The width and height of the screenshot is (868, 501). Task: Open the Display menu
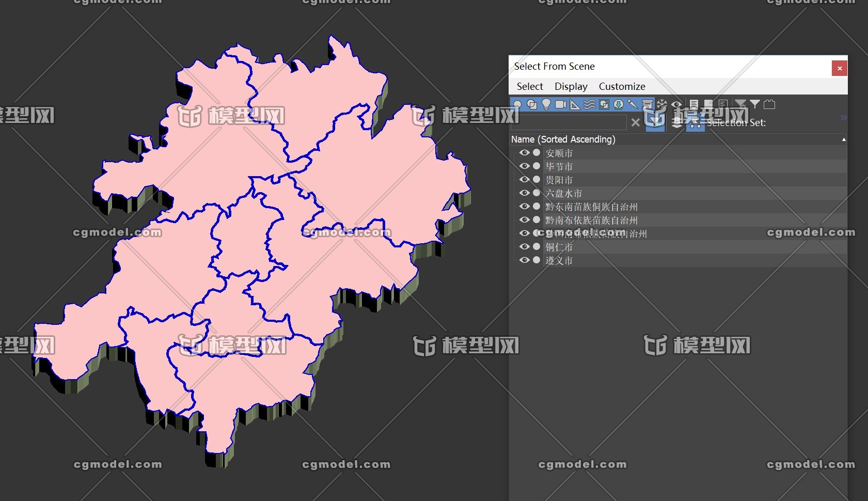[571, 86]
